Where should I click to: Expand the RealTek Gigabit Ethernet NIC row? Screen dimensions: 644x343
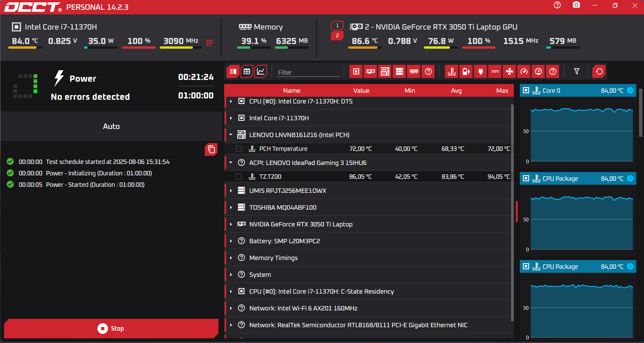(x=231, y=325)
